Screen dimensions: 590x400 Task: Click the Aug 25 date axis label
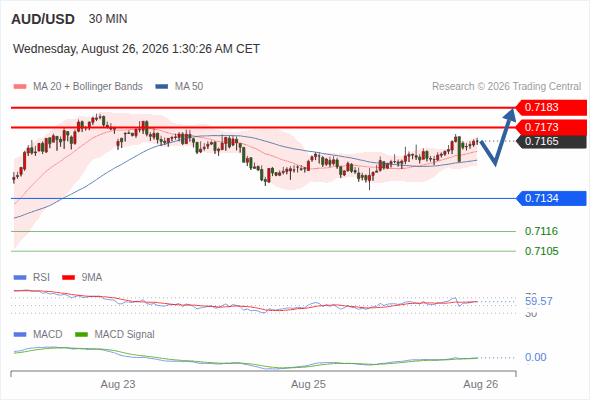(308, 385)
